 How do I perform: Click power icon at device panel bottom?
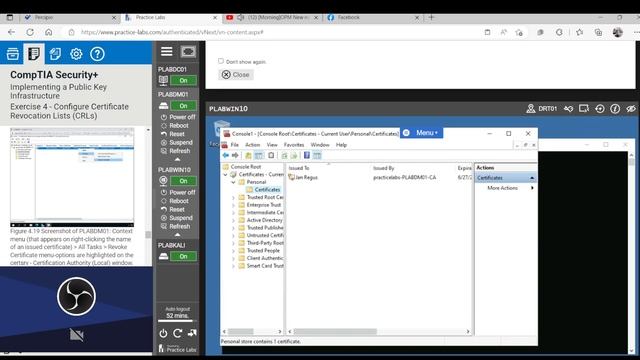click(163, 333)
